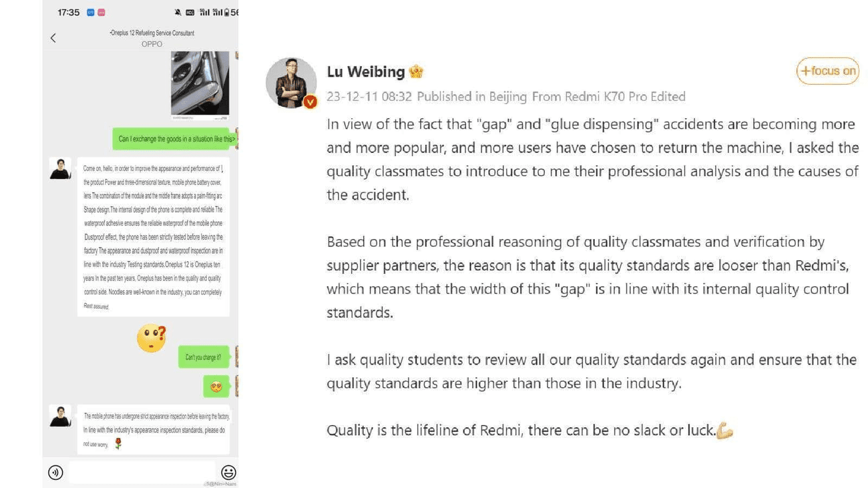Tap the "Can I exchange the goods" message bubble

[176, 139]
